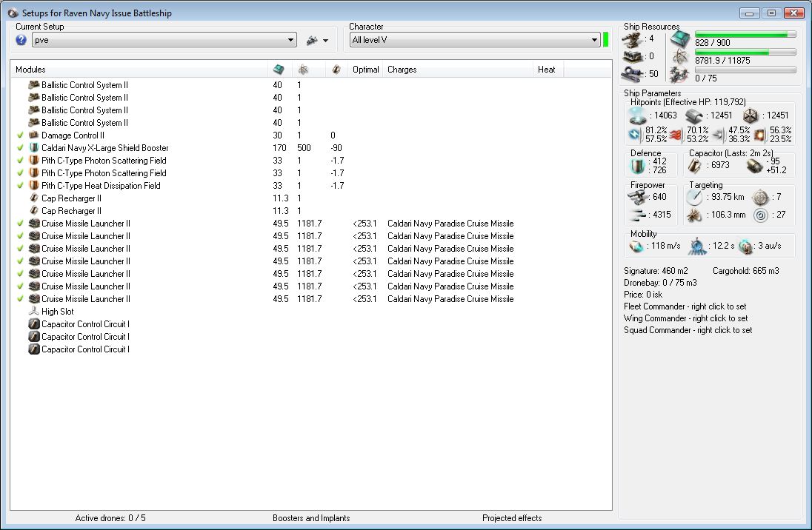812x530 pixels.
Task: Open the Character 'All level V' dropdown
Action: click(x=474, y=40)
